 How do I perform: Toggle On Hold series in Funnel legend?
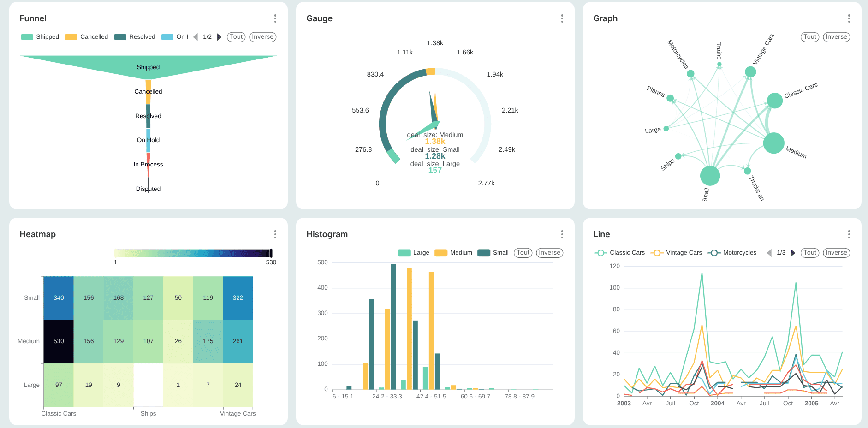175,37
